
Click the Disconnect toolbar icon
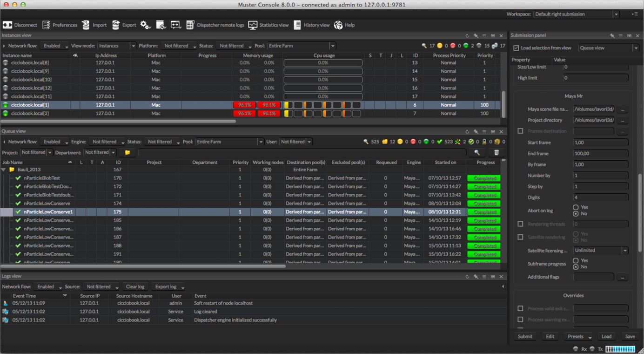point(8,25)
